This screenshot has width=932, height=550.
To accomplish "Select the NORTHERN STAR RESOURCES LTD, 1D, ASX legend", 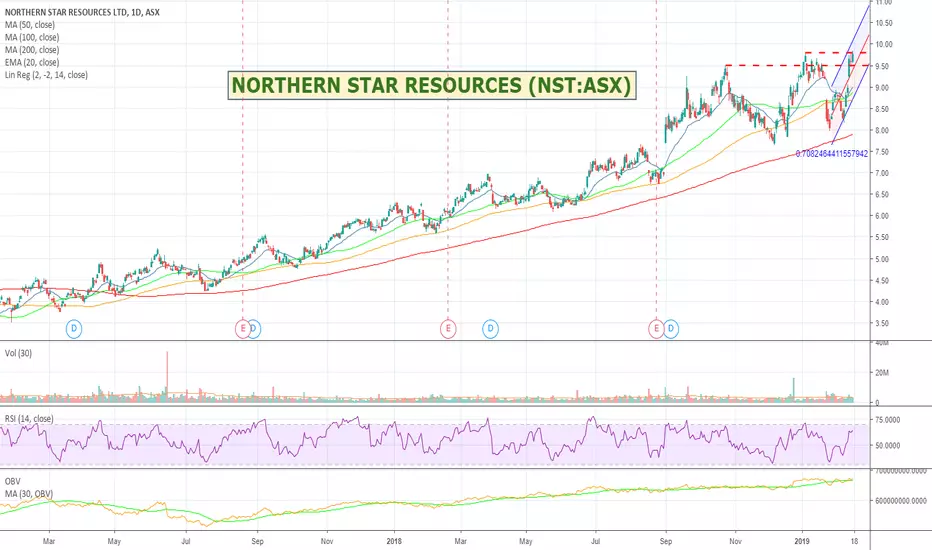I will click(82, 12).
